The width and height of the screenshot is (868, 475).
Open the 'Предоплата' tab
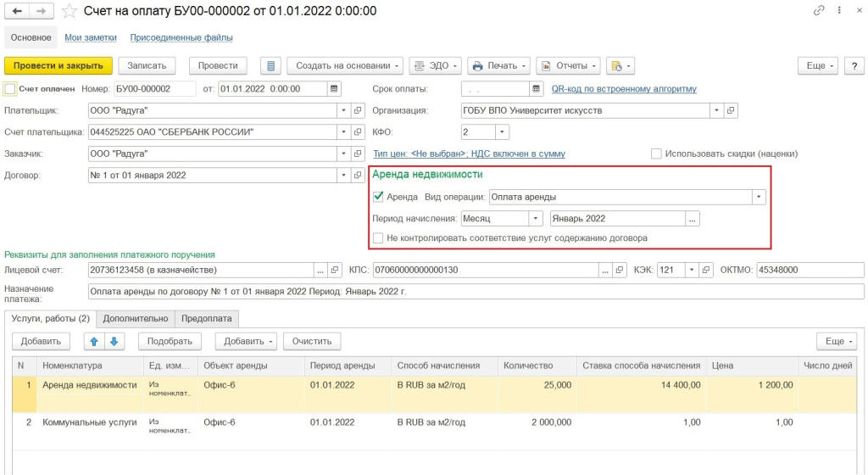(208, 319)
